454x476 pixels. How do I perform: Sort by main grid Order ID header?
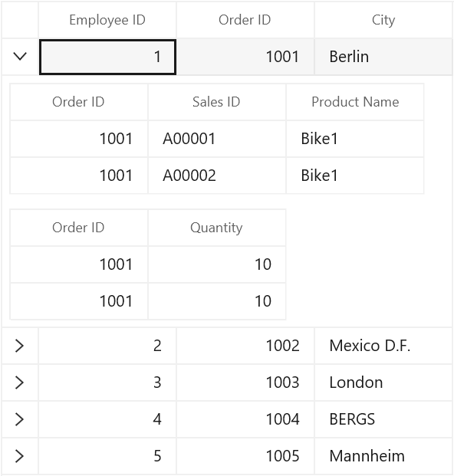pos(245,20)
